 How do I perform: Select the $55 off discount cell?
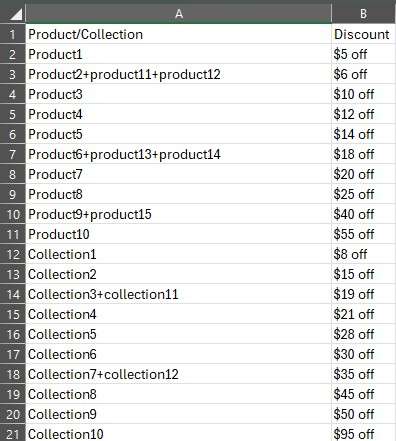click(364, 234)
